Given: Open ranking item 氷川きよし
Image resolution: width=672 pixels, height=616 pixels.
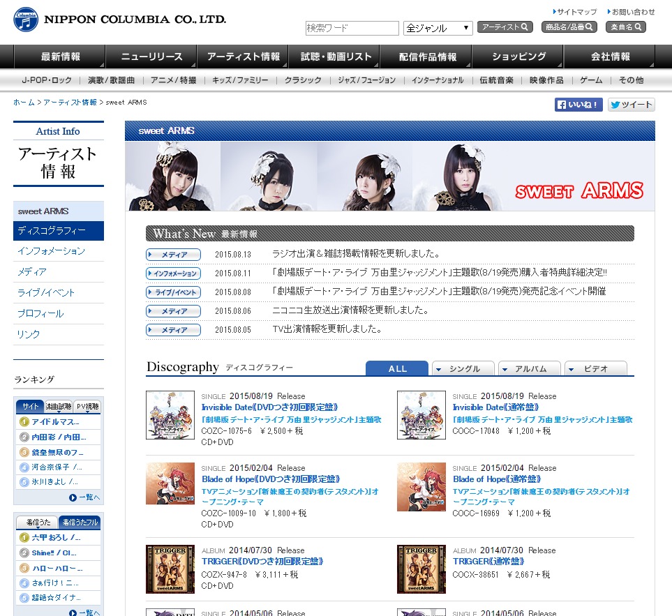Looking at the screenshot, I should [55, 481].
